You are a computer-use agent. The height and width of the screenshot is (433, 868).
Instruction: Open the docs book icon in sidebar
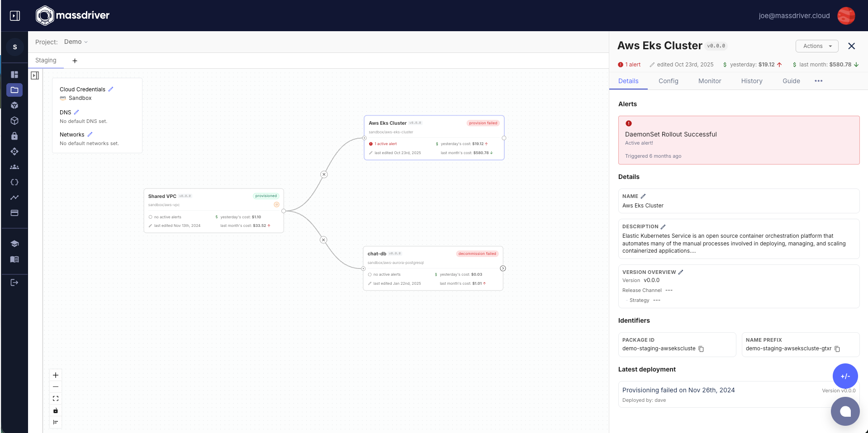click(14, 259)
